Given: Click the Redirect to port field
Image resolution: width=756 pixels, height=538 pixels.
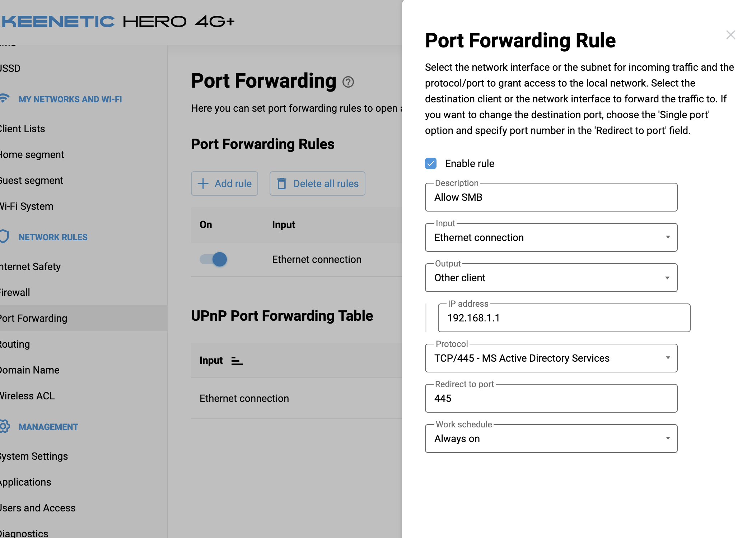Looking at the screenshot, I should 551,398.
